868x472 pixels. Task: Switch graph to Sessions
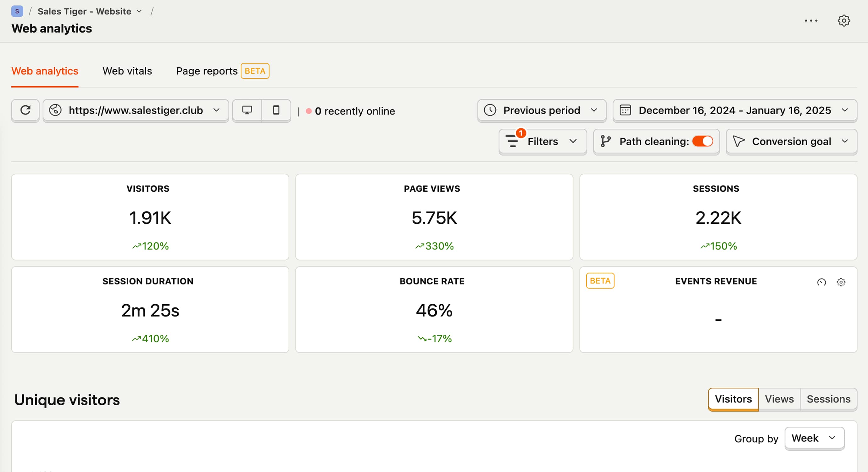(828, 399)
